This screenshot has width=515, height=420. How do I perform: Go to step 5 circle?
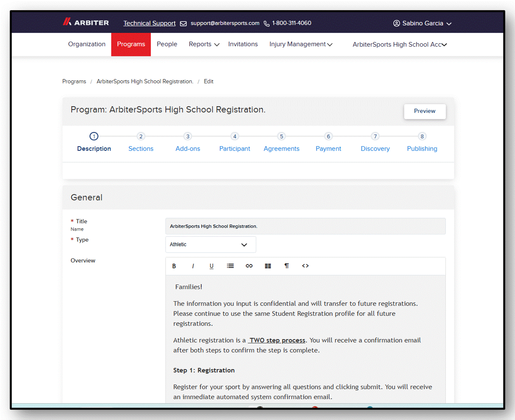click(x=282, y=136)
